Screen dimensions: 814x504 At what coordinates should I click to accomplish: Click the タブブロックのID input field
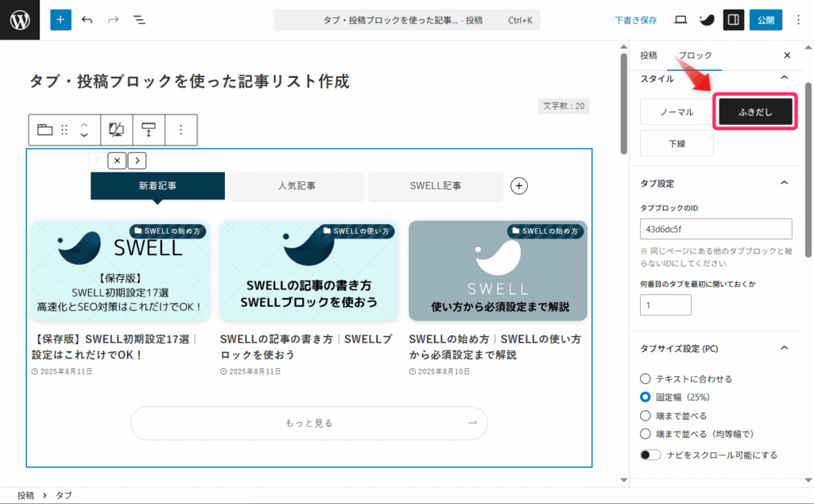click(x=716, y=229)
